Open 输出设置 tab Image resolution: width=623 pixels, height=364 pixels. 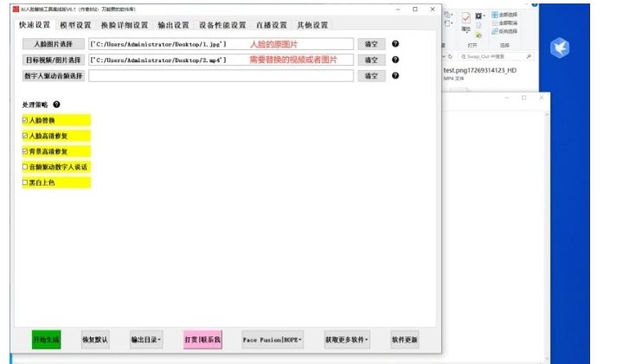tap(173, 25)
